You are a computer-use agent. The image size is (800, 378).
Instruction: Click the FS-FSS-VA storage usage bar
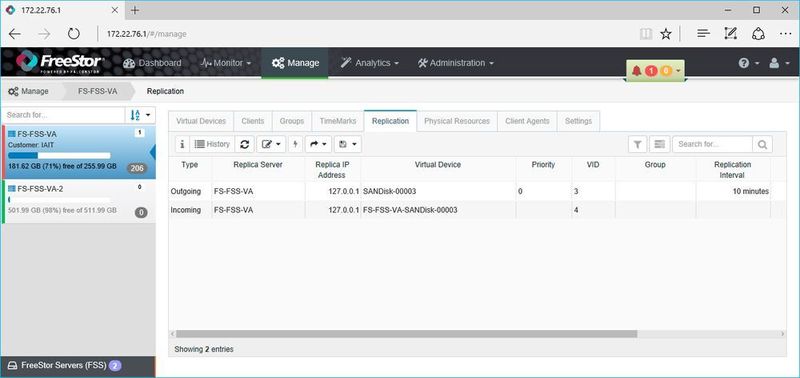tap(59, 156)
